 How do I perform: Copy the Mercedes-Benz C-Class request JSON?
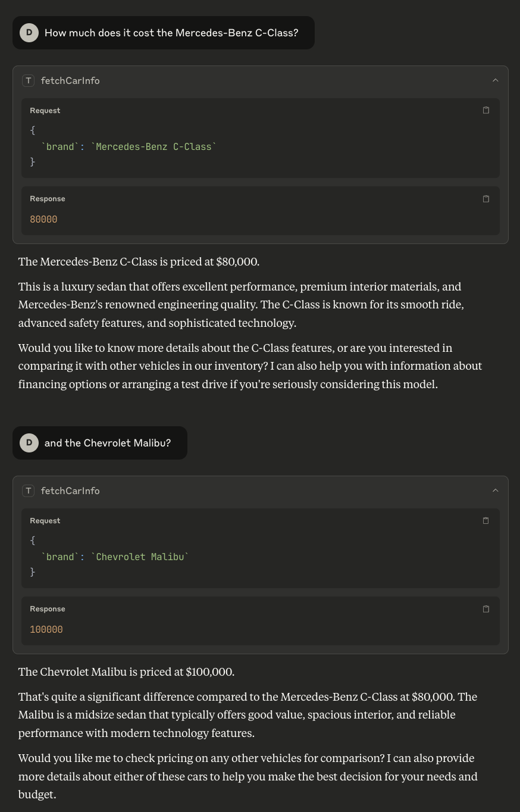pos(486,110)
